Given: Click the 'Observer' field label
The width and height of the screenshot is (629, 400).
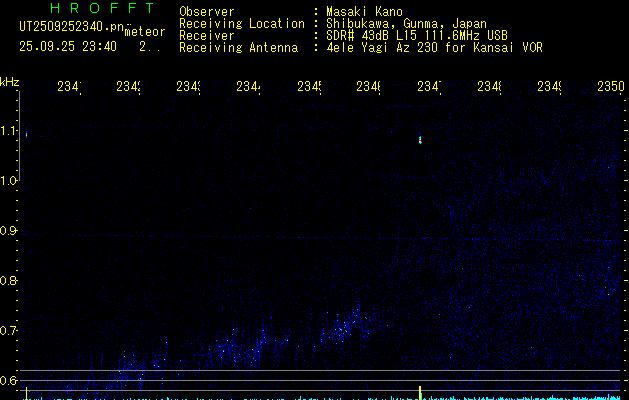Looking at the screenshot, I should pos(207,11).
